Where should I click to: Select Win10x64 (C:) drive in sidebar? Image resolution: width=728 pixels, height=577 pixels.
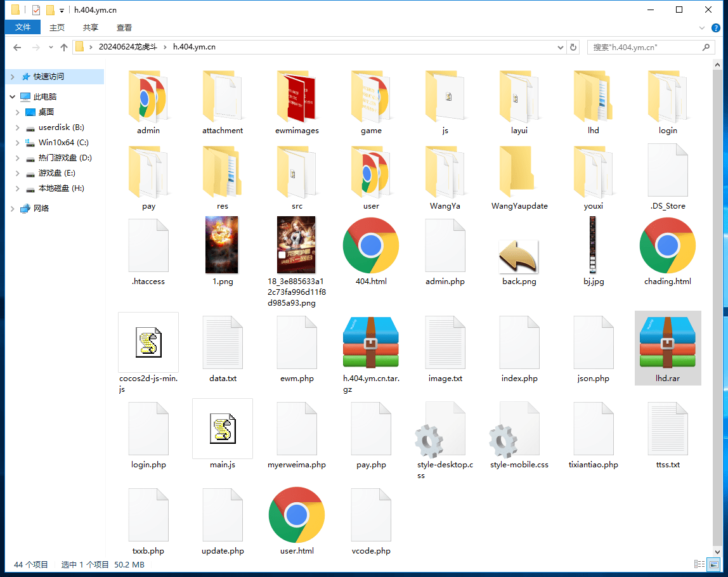(63, 143)
